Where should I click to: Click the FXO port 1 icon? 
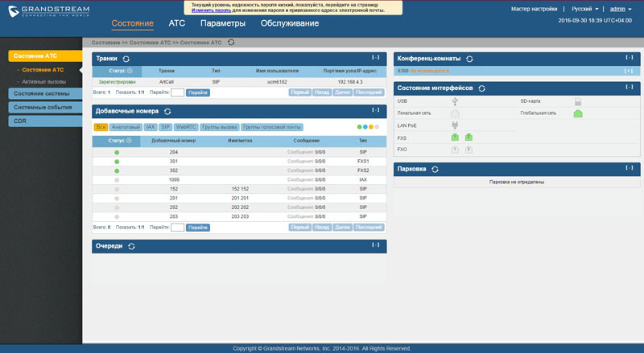(455, 150)
